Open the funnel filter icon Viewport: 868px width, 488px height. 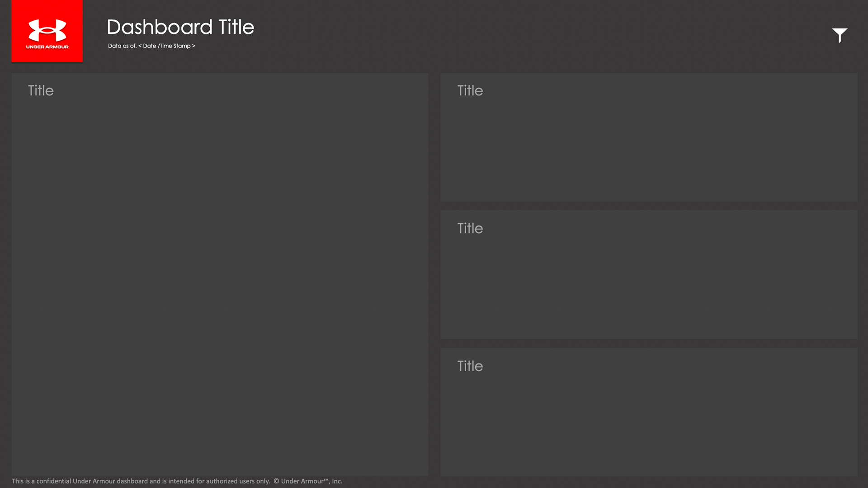point(840,35)
